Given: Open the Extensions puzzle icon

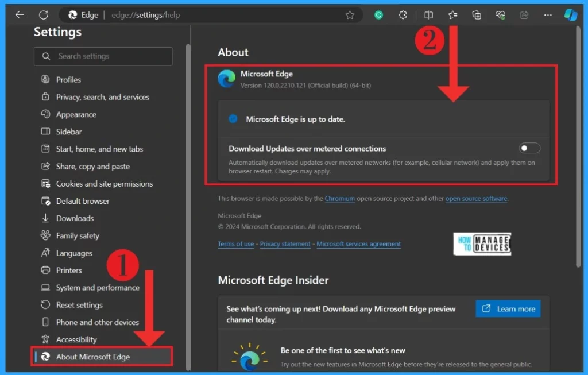Looking at the screenshot, I should 403,15.
